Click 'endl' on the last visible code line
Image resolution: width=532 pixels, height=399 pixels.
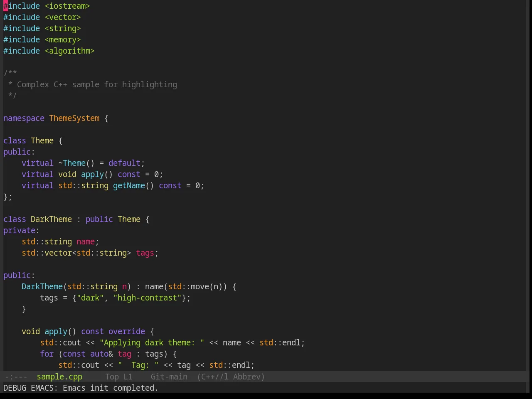click(241, 365)
